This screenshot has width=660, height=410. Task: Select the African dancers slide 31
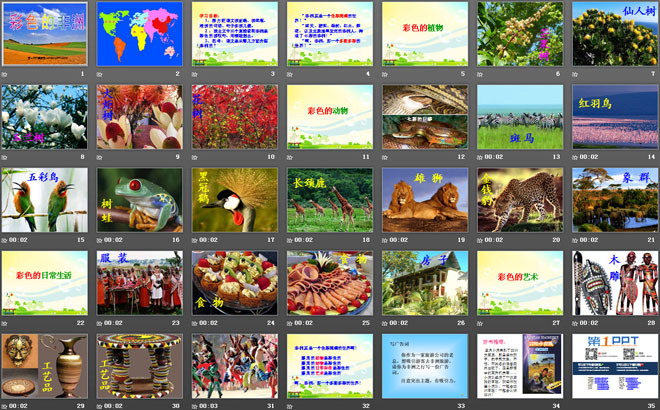click(234, 365)
